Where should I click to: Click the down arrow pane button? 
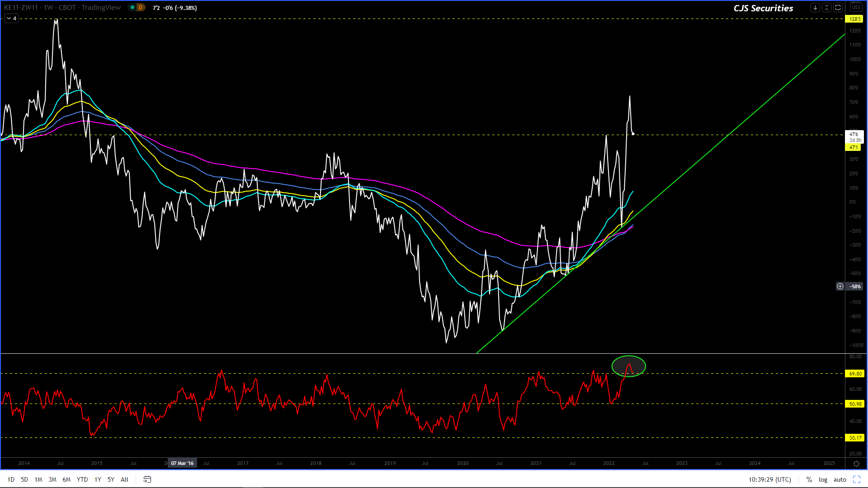point(815,8)
